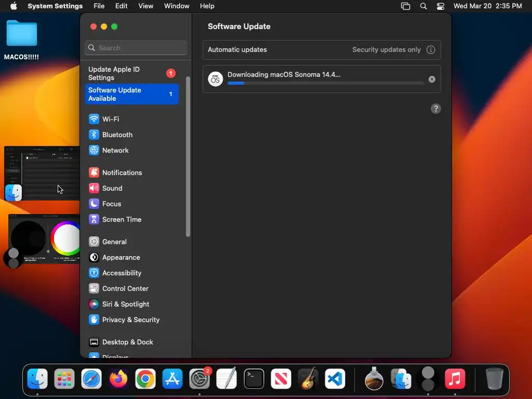Click the Automatic updates row
This screenshot has height=399, width=532.
(322, 50)
